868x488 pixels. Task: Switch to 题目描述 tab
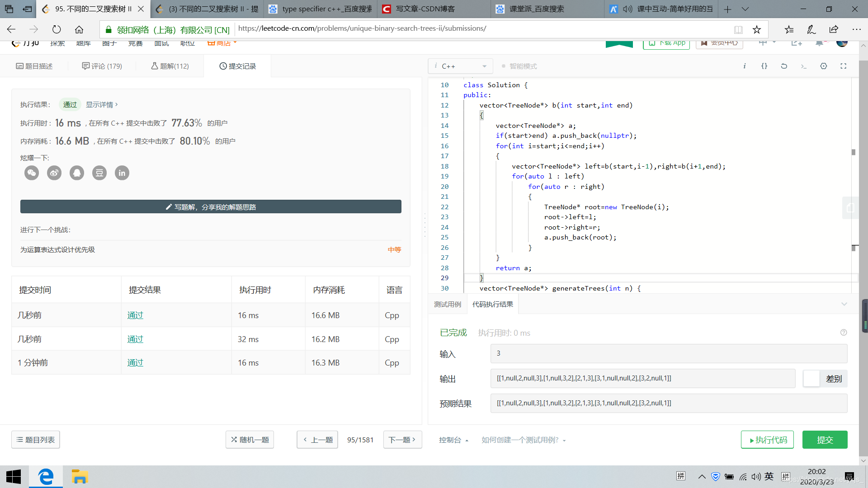pyautogui.click(x=34, y=66)
